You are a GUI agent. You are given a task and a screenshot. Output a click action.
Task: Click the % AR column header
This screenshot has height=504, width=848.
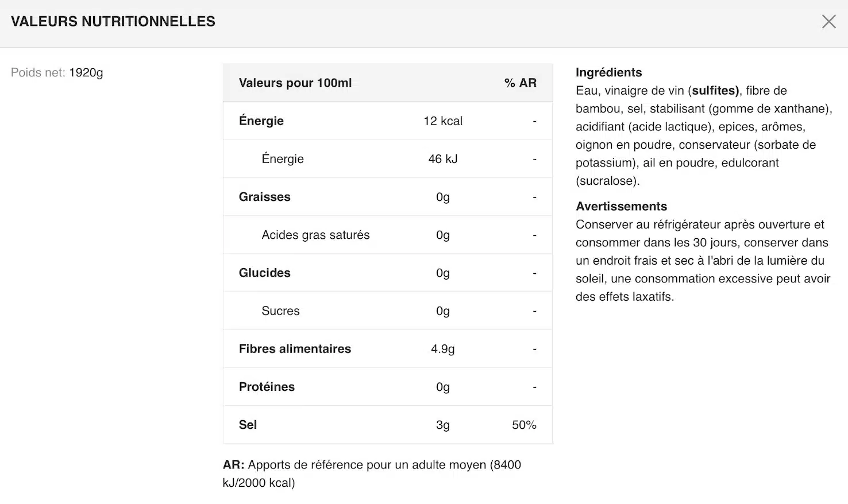click(520, 83)
